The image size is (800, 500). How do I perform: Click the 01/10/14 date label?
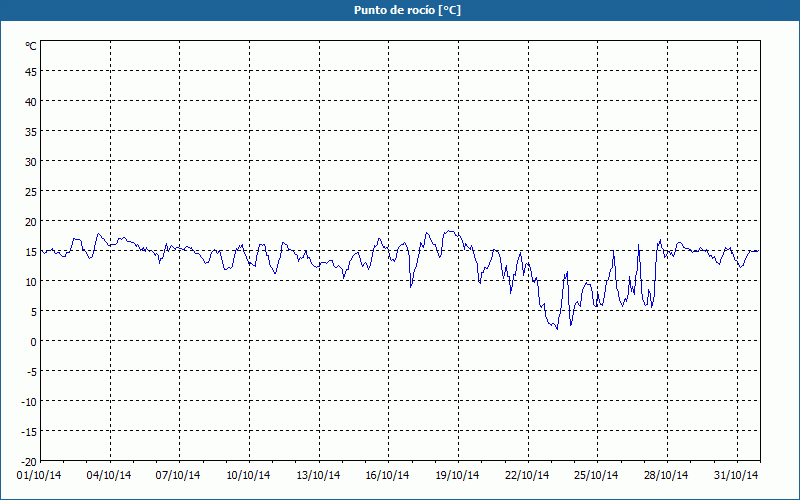(39, 475)
